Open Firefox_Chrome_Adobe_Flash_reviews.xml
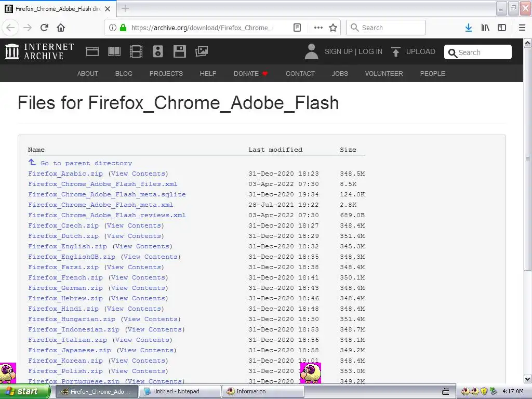The height and width of the screenshot is (399, 532). 107,215
